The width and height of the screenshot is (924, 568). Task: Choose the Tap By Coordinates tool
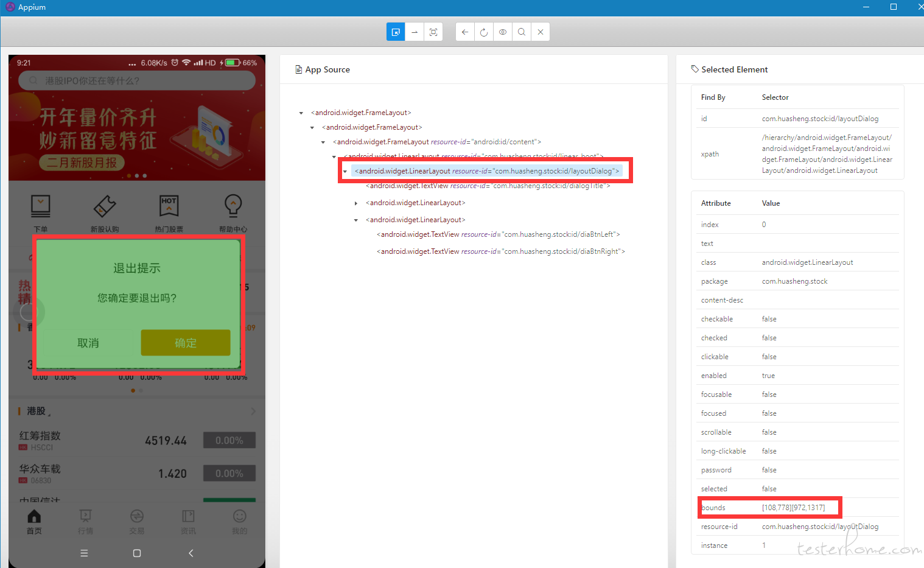point(433,32)
